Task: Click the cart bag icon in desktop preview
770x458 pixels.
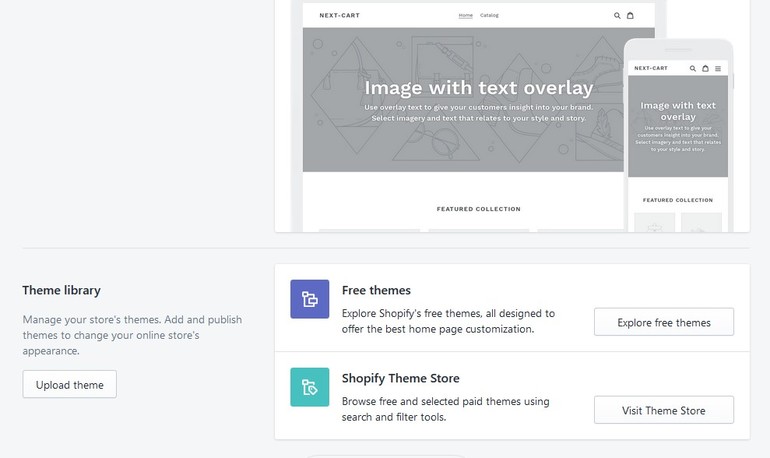Action: [630, 15]
